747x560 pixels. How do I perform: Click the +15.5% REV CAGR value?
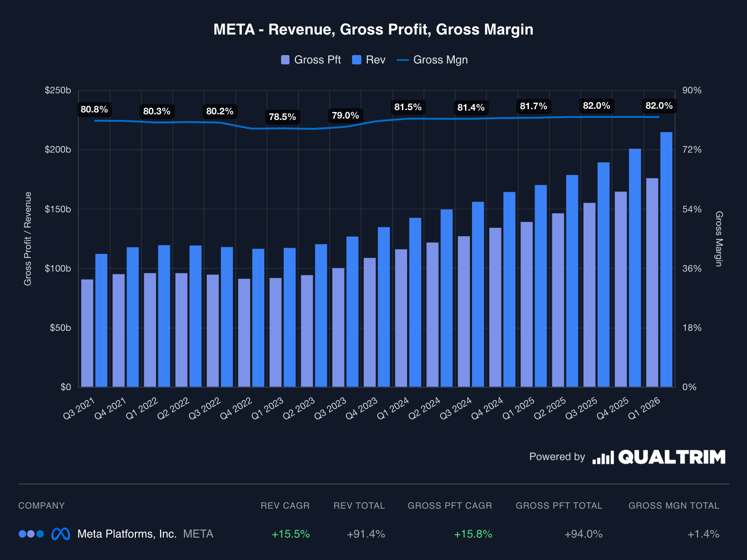pyautogui.click(x=290, y=534)
